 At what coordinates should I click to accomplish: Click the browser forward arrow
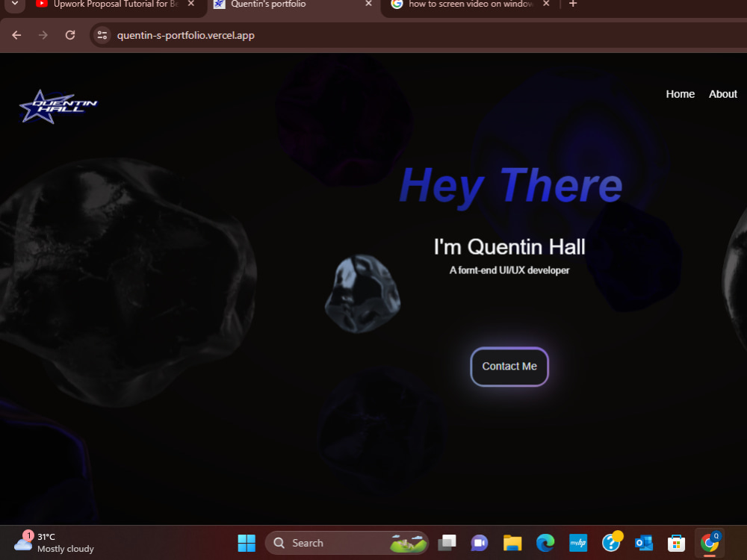point(43,35)
